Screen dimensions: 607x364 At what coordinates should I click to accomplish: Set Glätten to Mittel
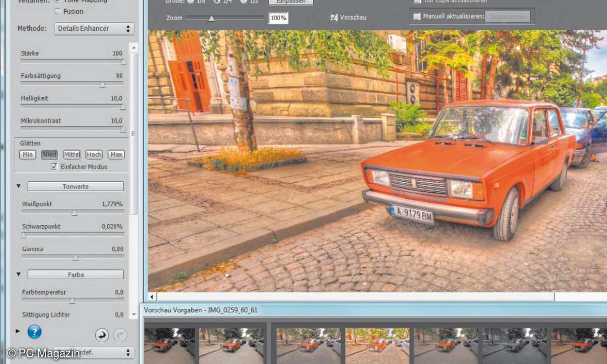pos(72,155)
